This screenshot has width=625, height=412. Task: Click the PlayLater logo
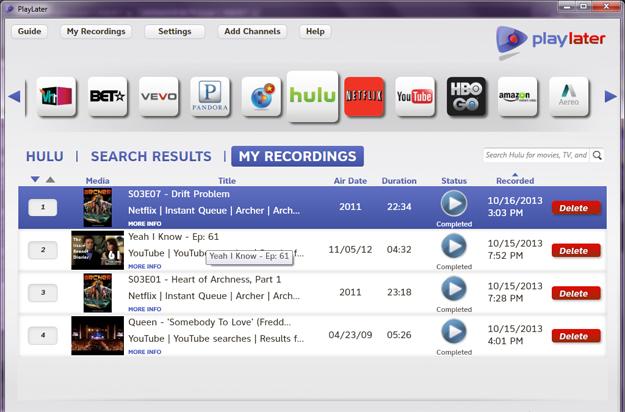point(551,41)
